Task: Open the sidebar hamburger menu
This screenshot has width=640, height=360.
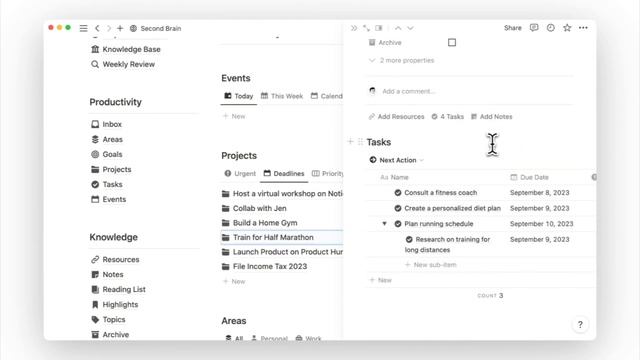Action: [83, 28]
